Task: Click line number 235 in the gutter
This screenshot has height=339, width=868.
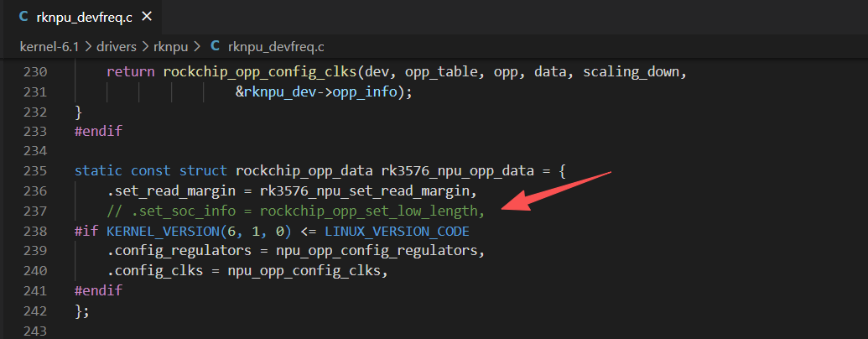Action: 36,170
